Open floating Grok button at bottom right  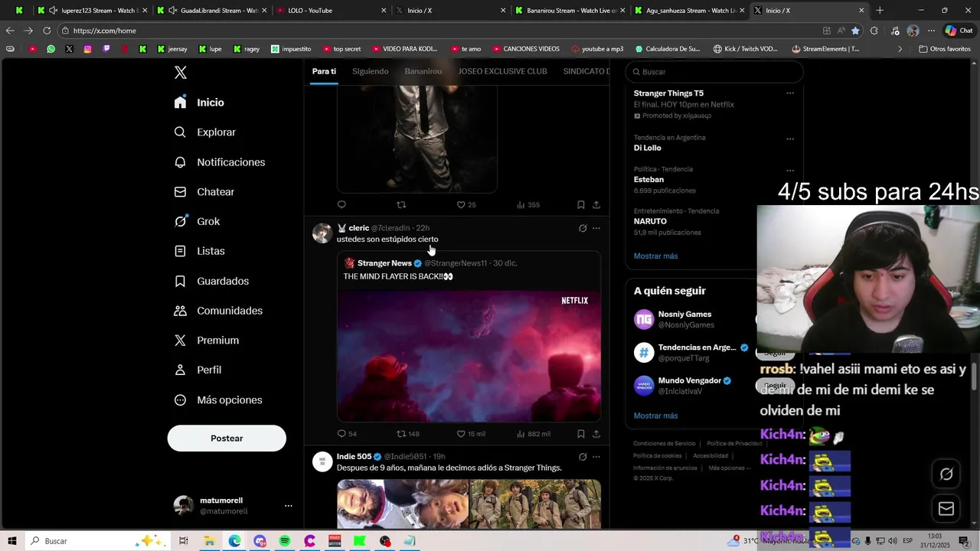946,474
